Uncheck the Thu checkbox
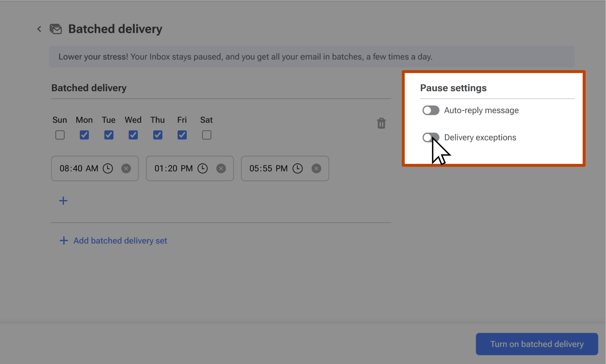Image resolution: width=606 pixels, height=364 pixels. [158, 135]
